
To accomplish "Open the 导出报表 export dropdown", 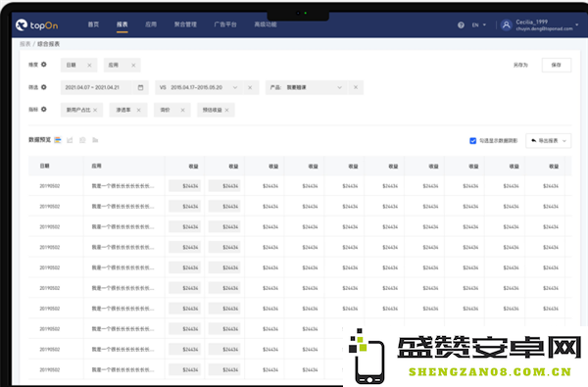I will pyautogui.click(x=549, y=141).
